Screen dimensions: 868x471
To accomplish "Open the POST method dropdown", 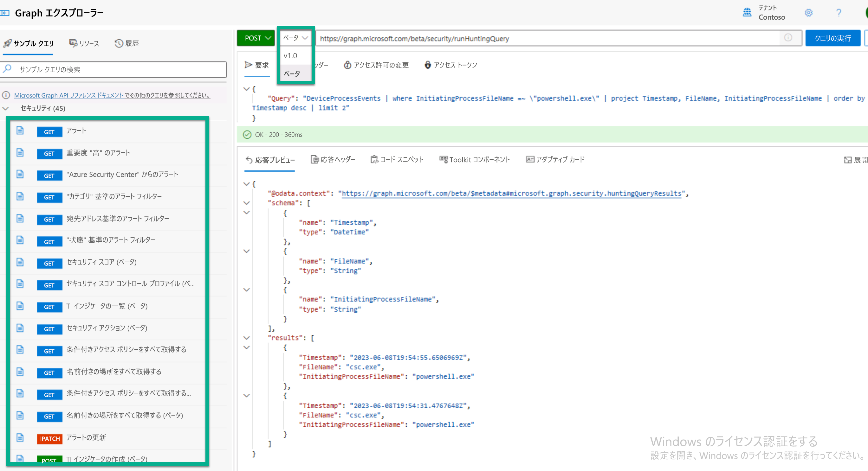I will (256, 38).
